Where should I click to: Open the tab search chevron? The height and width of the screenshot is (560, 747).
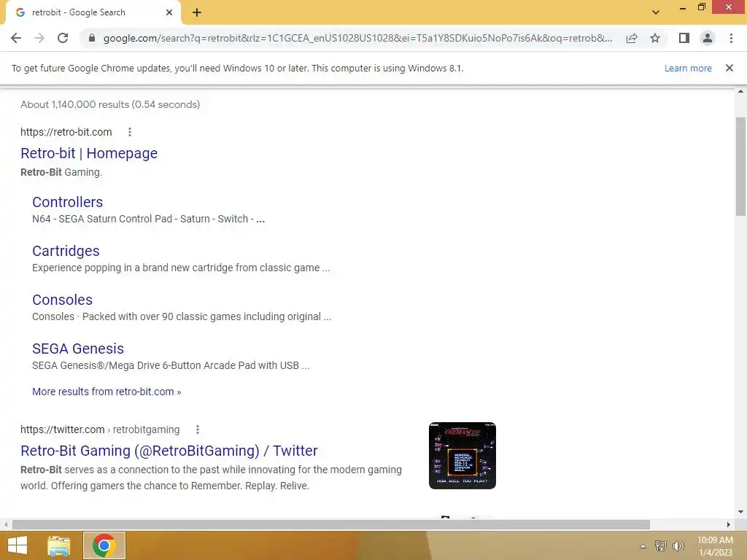coord(656,12)
